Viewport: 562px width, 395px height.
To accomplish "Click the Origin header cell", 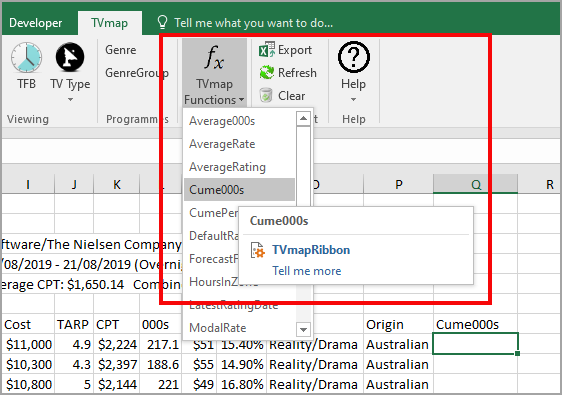I will pos(399,324).
